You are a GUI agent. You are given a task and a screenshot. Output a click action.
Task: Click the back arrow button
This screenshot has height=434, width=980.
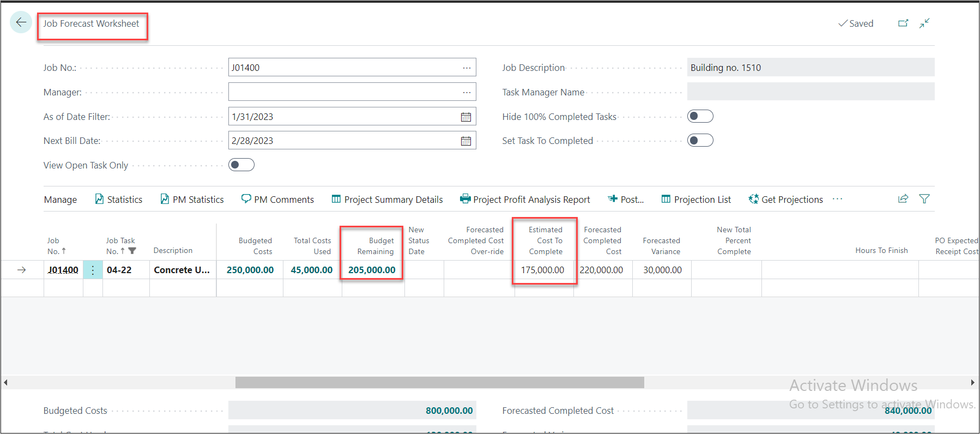pyautogui.click(x=21, y=22)
